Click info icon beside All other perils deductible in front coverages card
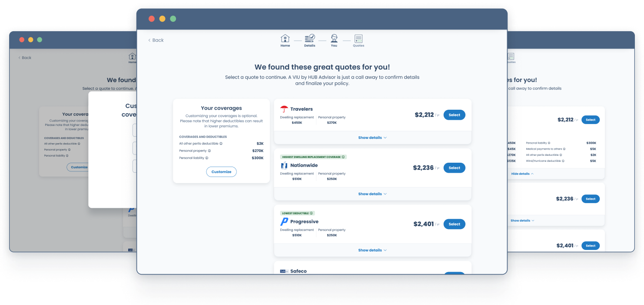The width and height of the screenshot is (644, 305). coord(221,144)
